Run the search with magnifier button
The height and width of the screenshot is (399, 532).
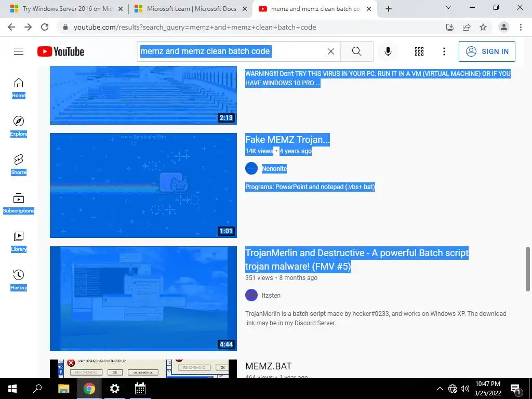[356, 51]
